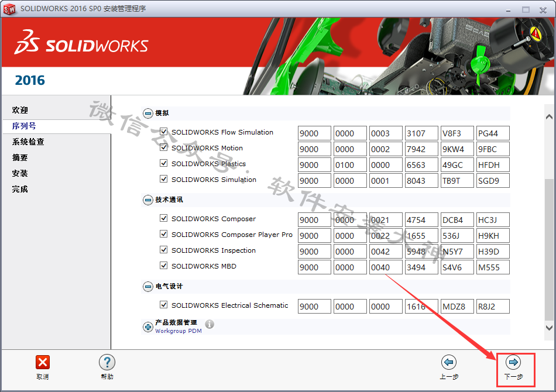556x392 pixels.
Task: Select the 序列号 step in the sidebar
Action: pyautogui.click(x=24, y=126)
